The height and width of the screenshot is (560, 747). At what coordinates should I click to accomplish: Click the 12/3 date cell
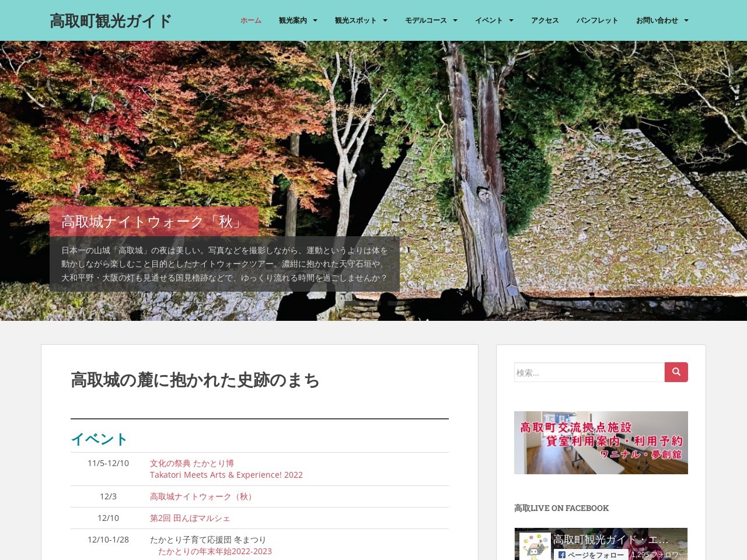coord(108,496)
